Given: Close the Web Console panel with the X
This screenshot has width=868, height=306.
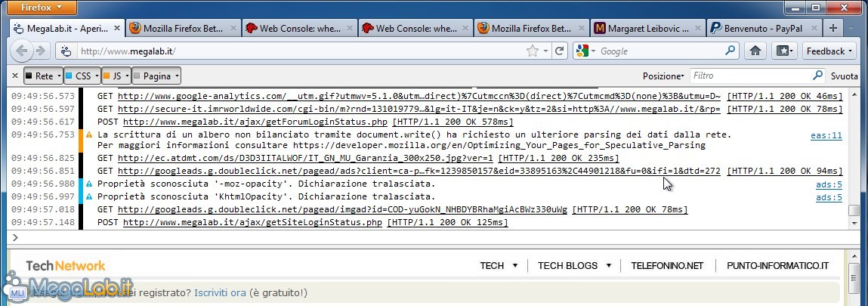Looking at the screenshot, I should tap(15, 76).
